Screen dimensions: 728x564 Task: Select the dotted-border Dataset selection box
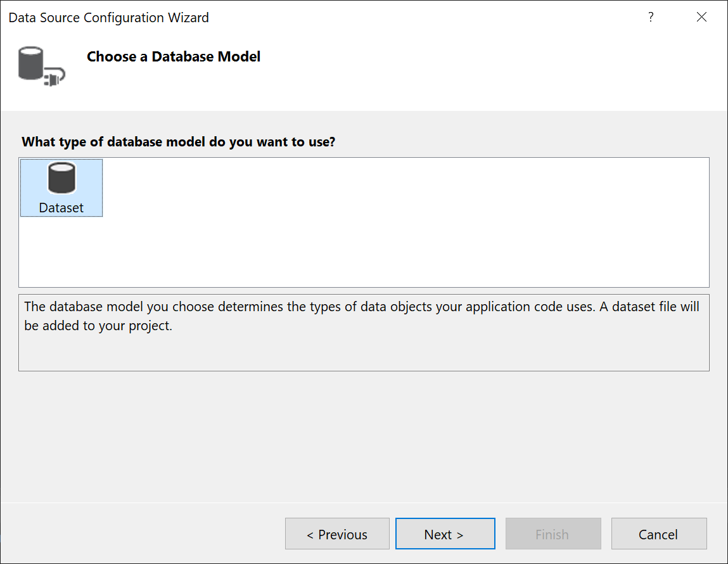point(61,188)
